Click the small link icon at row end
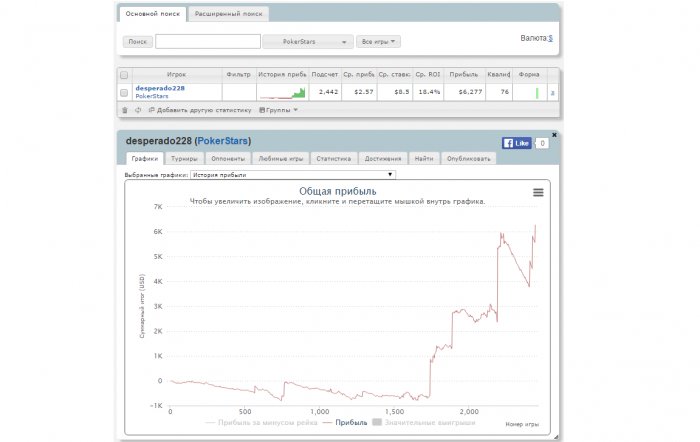700x442 pixels. [x=553, y=93]
